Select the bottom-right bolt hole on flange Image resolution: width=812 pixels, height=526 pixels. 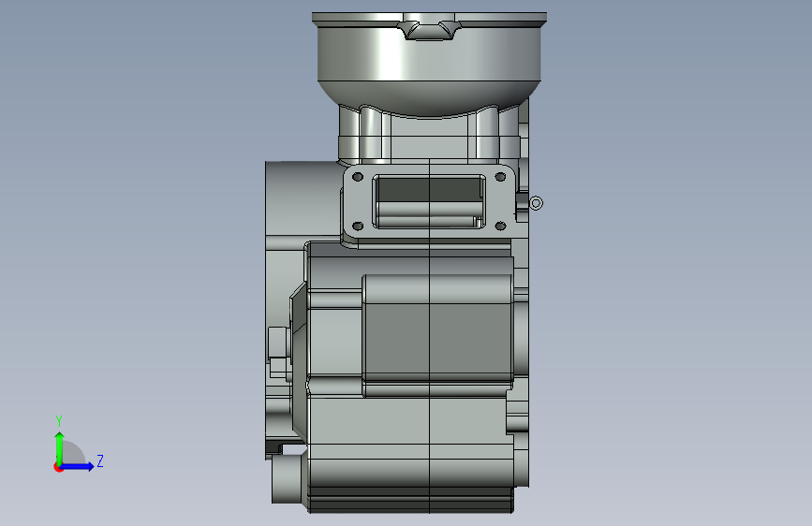click(x=500, y=226)
